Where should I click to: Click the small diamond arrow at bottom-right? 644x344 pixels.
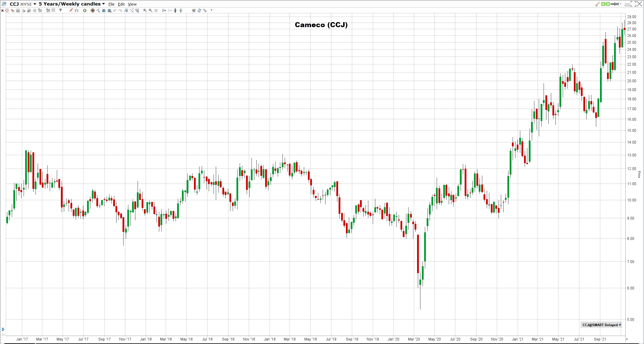click(627, 339)
